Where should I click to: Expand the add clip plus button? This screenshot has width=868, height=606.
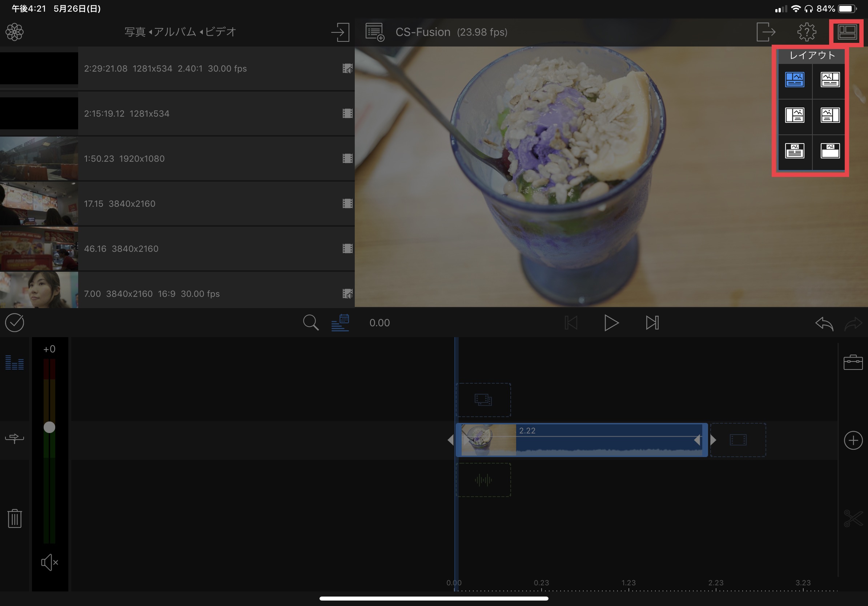[853, 441]
